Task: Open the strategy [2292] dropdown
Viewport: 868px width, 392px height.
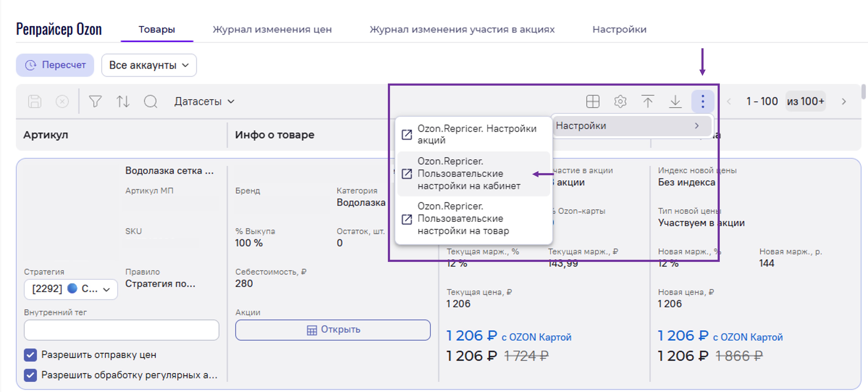Action: pyautogui.click(x=71, y=289)
